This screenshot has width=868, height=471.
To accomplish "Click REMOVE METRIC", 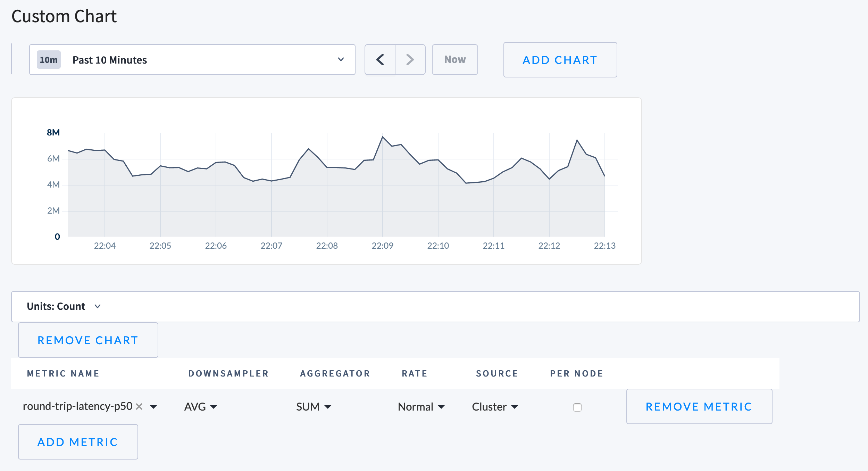I will [699, 406].
